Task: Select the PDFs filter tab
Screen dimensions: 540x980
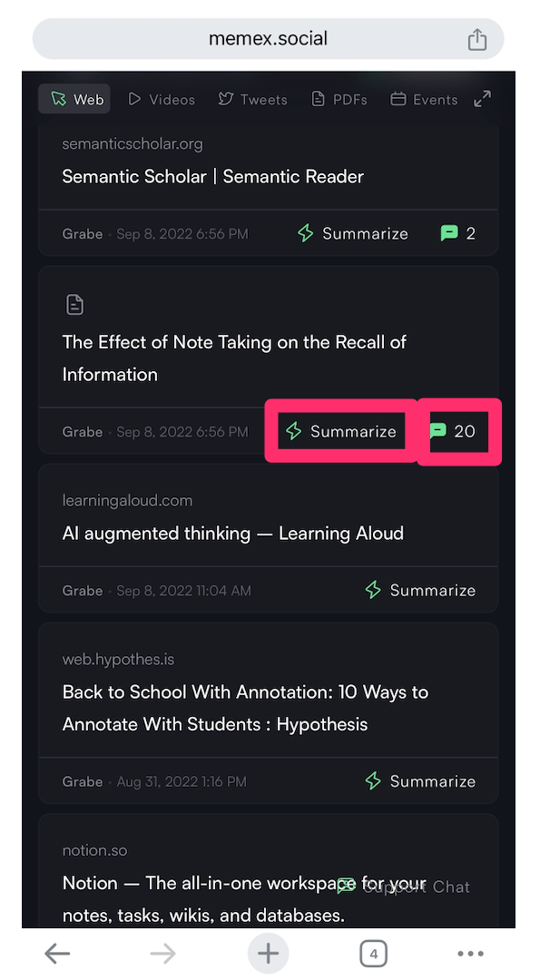Action: tap(339, 100)
